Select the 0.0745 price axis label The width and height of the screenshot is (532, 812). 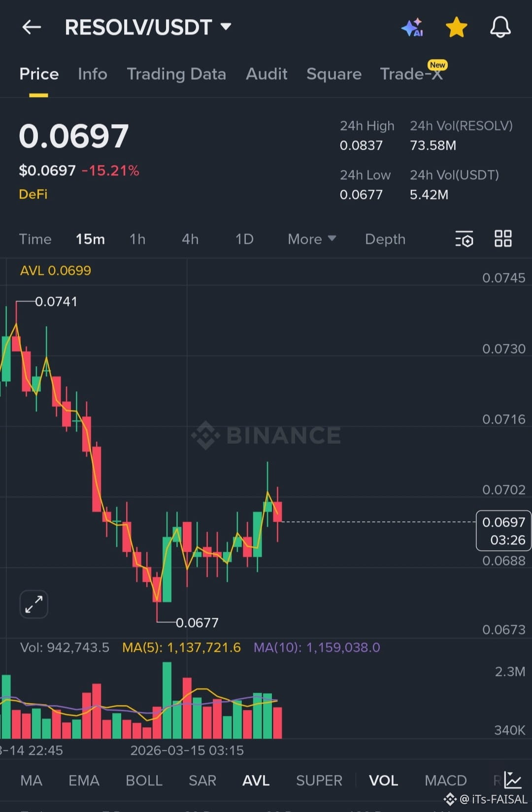503,278
